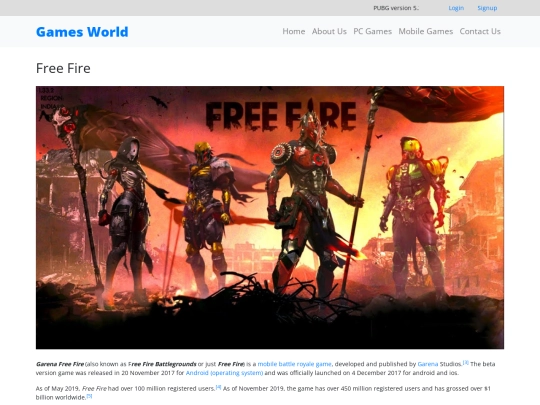Screen dimensions: 540x405
Task: Open citation reference 4
Action: coord(218,387)
